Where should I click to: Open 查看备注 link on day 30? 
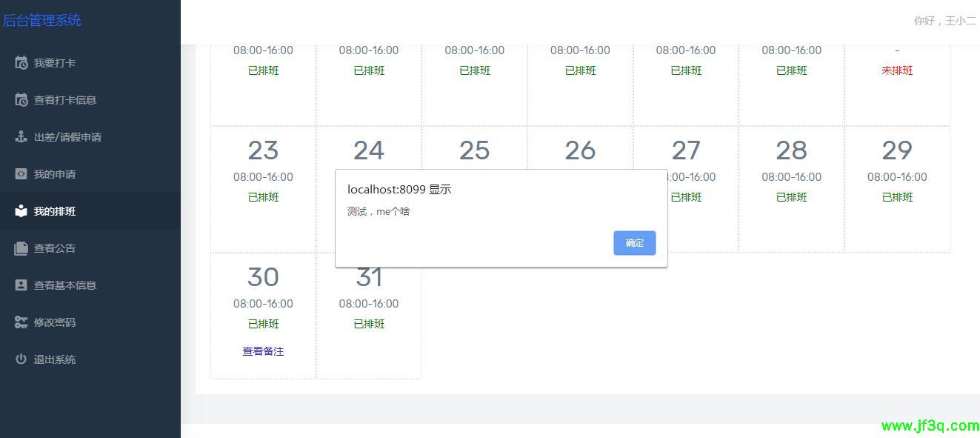tap(263, 351)
